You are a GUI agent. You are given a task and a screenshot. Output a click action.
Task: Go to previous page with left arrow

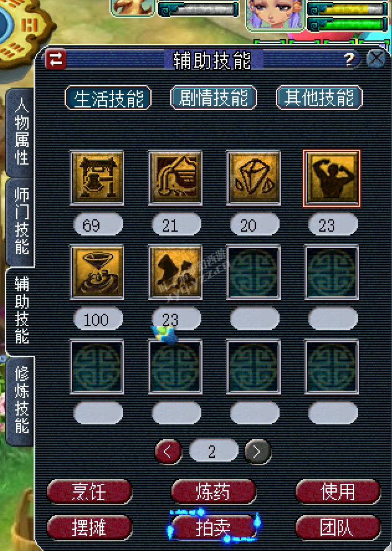pos(168,452)
